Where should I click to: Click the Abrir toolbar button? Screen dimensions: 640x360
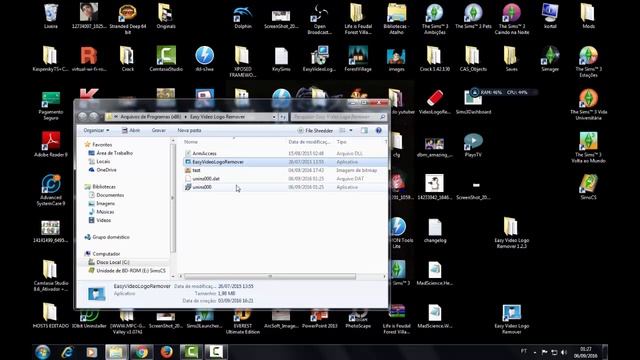(131, 130)
